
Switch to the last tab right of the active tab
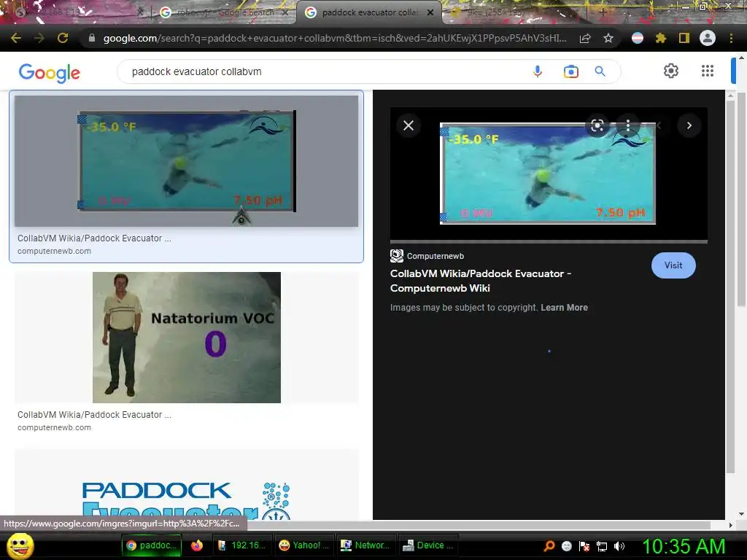pos(514,12)
